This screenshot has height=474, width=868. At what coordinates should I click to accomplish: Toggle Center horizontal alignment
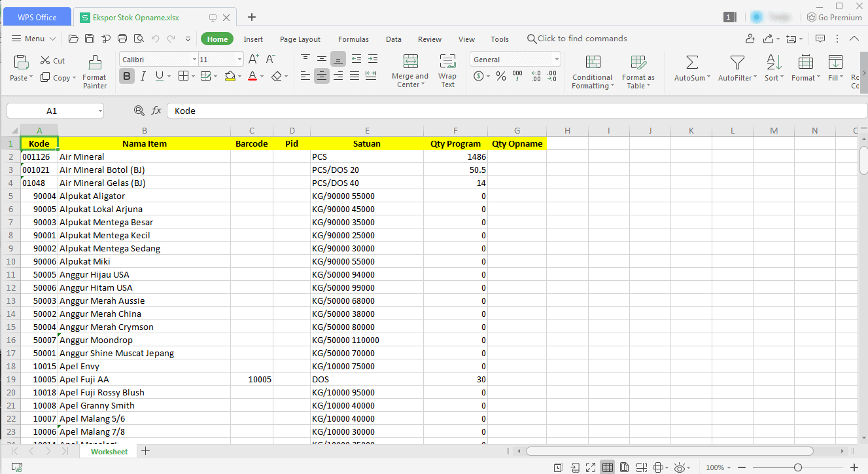point(322,76)
